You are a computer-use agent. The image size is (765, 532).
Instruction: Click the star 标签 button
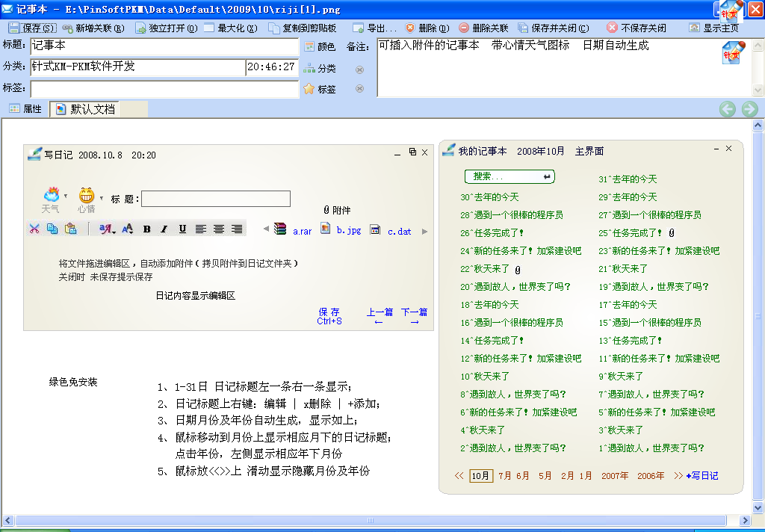point(320,90)
